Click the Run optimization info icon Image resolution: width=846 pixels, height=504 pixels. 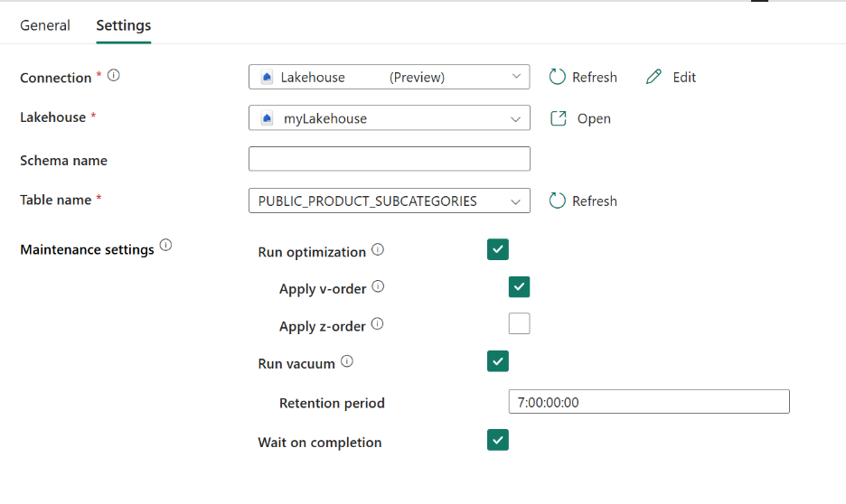click(x=378, y=249)
